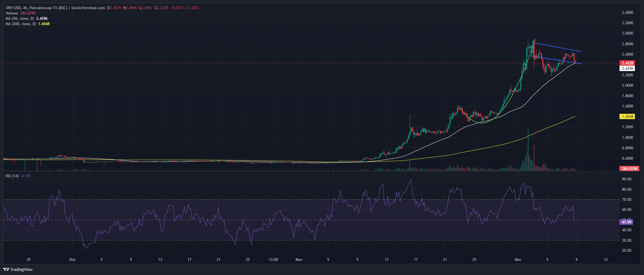Image resolution: width=644 pixels, height=275 pixels.
Task: Select the MA (200, close, 0) legend
Action: point(27,24)
